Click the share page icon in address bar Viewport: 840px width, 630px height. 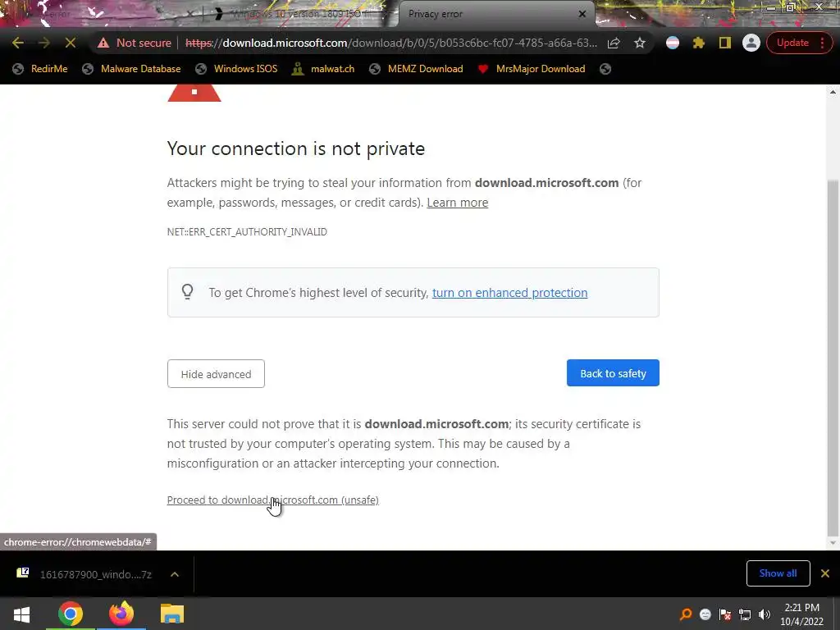click(x=614, y=43)
